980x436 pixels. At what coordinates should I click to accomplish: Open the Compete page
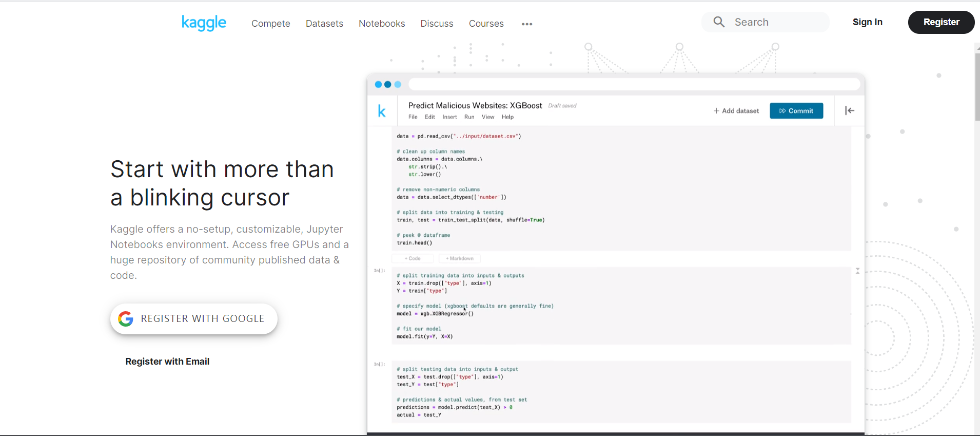point(271,24)
